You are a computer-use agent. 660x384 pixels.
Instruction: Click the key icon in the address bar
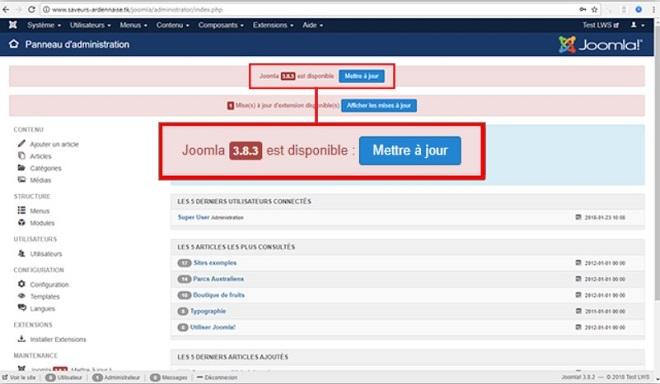point(583,9)
